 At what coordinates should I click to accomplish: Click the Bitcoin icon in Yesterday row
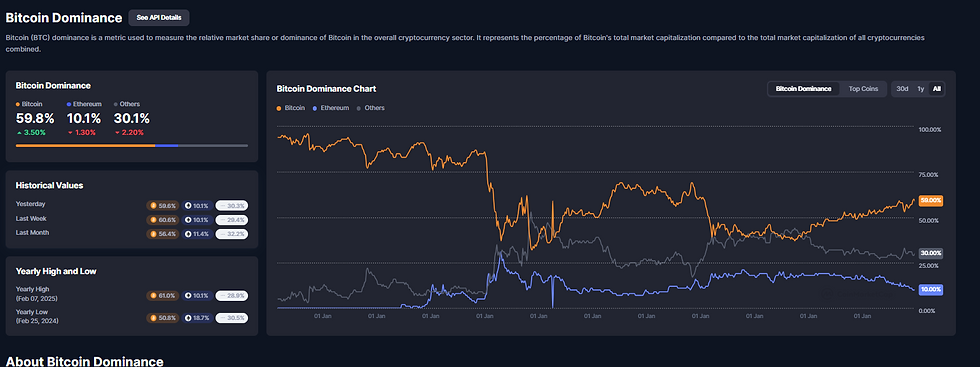coord(153,205)
